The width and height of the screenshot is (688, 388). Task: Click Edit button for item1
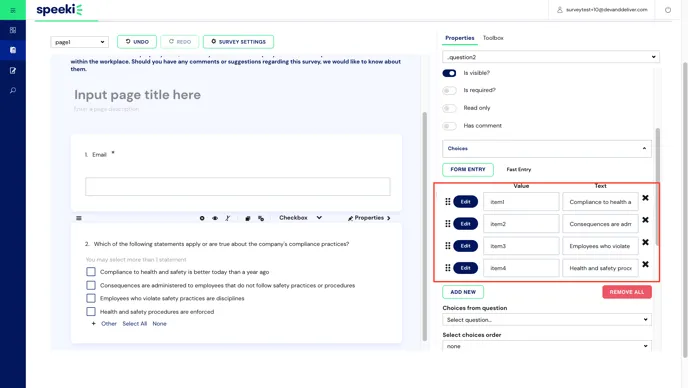(x=466, y=201)
